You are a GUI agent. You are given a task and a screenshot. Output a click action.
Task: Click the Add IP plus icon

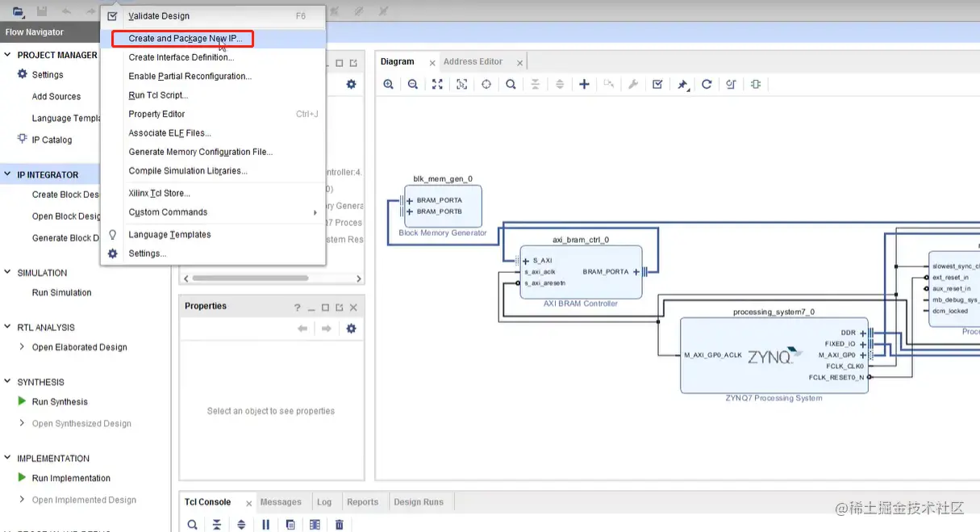(x=585, y=84)
